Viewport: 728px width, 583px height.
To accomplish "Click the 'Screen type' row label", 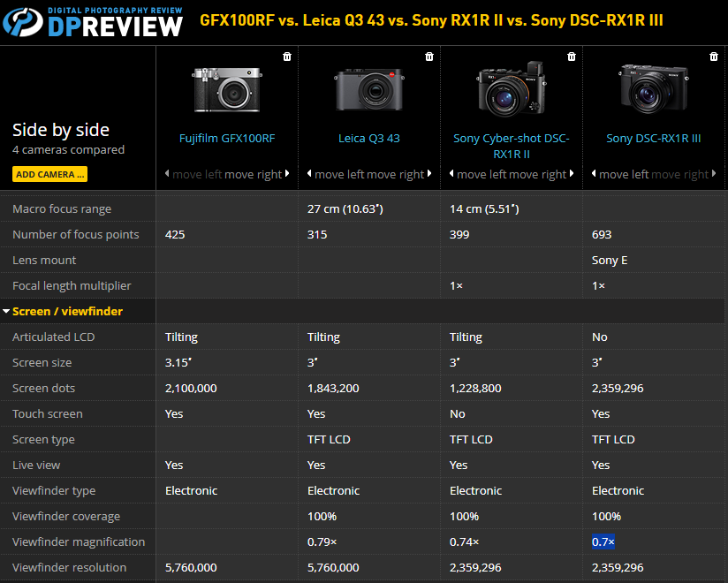I will click(x=43, y=440).
